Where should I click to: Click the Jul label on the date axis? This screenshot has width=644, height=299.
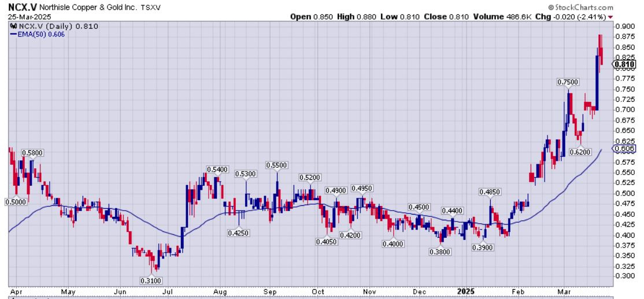pyautogui.click(x=168, y=291)
